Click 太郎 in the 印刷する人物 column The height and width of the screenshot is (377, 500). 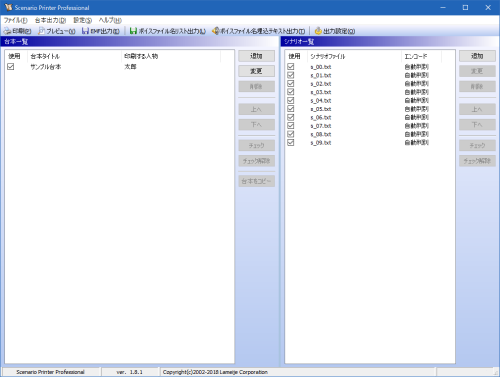click(x=130, y=67)
